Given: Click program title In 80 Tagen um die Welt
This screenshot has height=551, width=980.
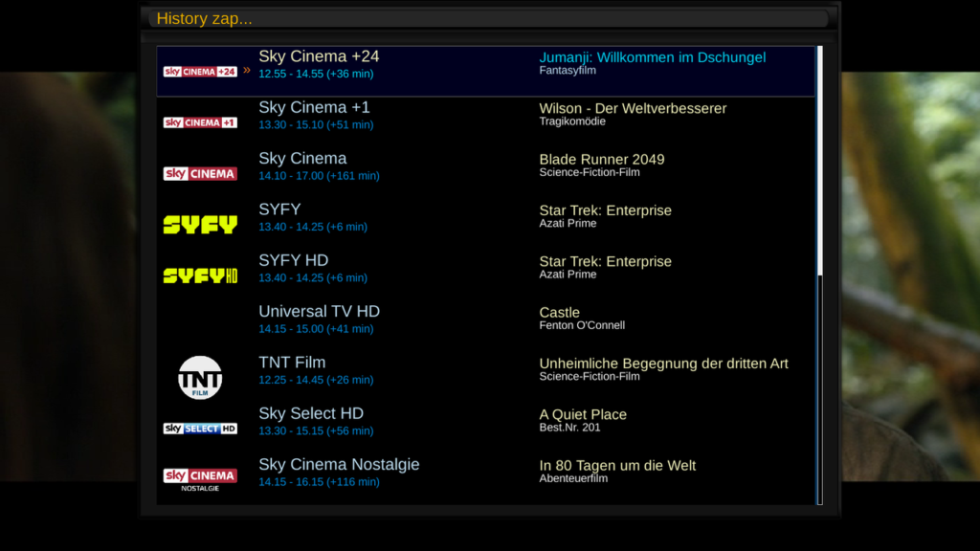Looking at the screenshot, I should pos(617,466).
